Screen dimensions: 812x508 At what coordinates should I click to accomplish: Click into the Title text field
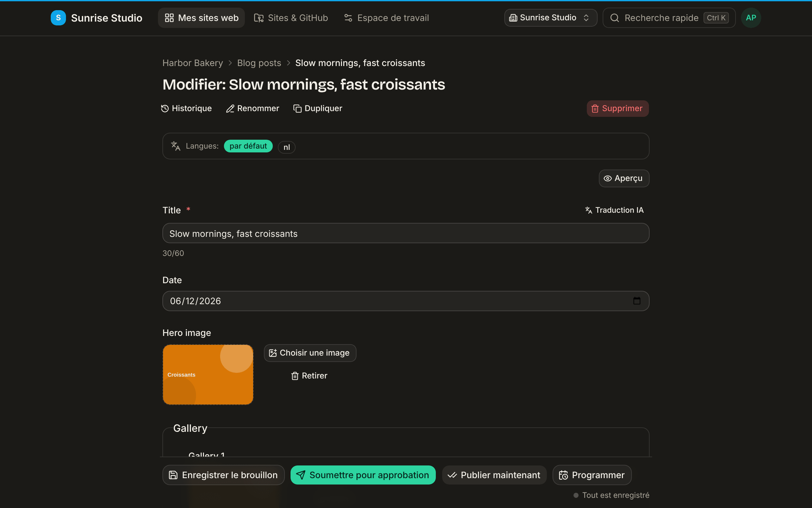click(x=406, y=233)
